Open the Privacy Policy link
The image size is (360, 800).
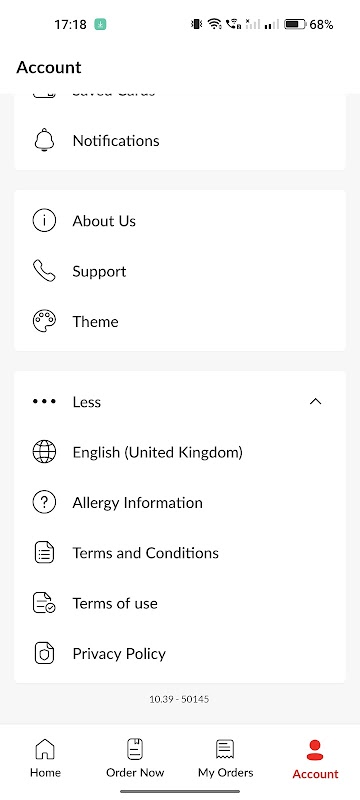[119, 654]
